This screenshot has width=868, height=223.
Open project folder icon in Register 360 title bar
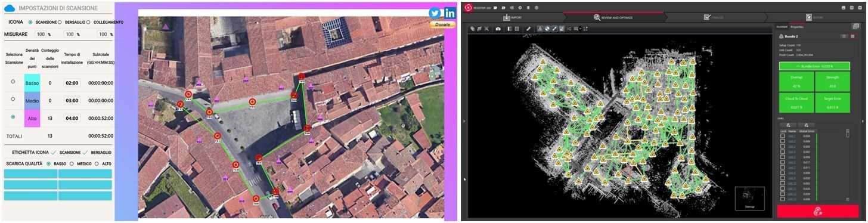pos(495,8)
